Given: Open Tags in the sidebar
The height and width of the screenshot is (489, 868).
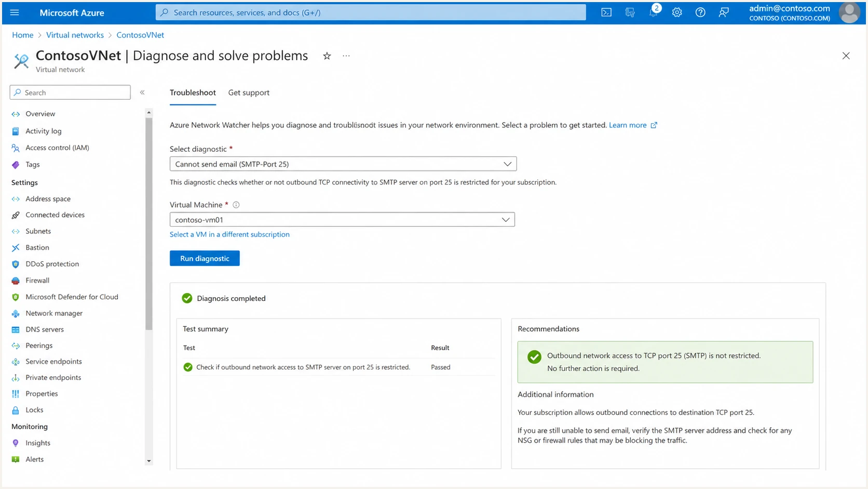Looking at the screenshot, I should pyautogui.click(x=33, y=164).
